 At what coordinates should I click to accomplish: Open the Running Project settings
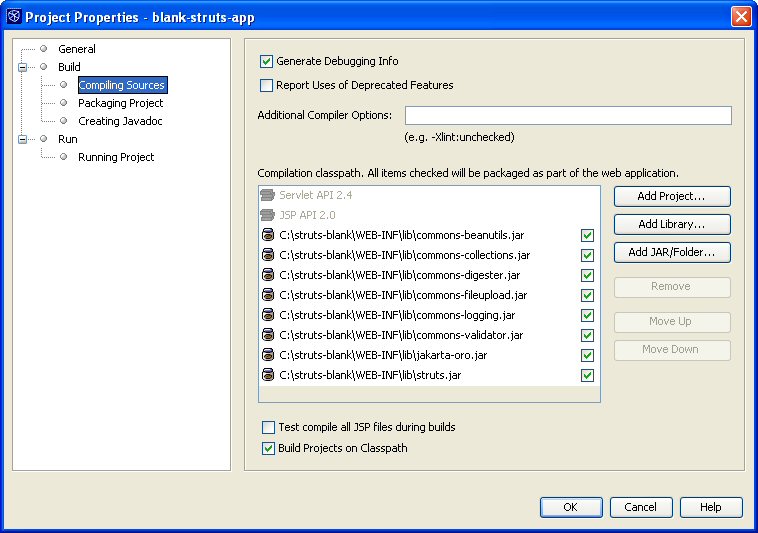[116, 157]
